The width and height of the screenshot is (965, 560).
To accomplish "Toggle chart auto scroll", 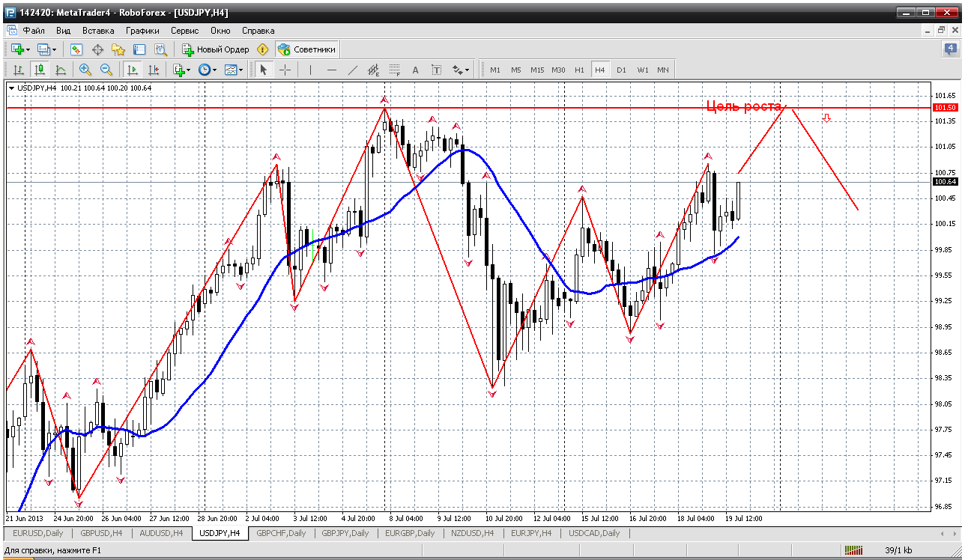I will (132, 70).
